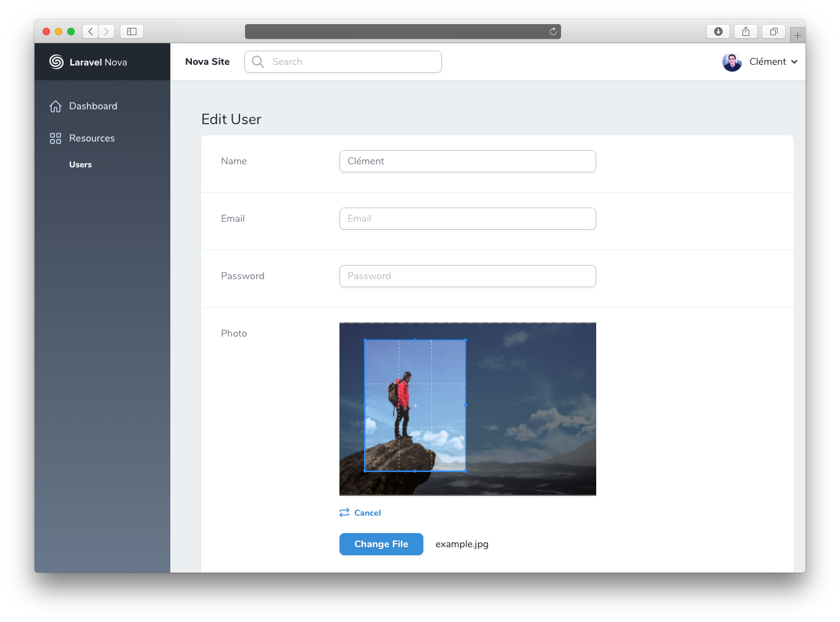Expand the browser tab overview control
Screen dimensions: 840x622
pyautogui.click(x=773, y=31)
